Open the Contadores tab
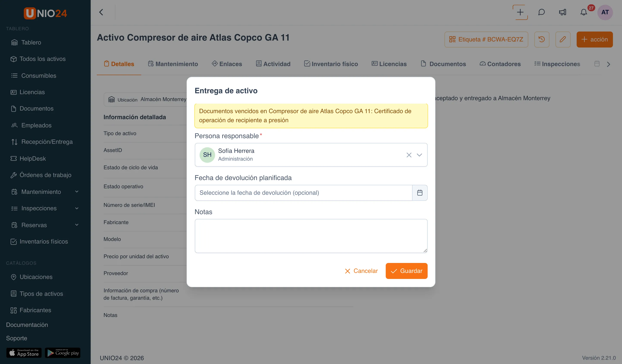 point(500,64)
